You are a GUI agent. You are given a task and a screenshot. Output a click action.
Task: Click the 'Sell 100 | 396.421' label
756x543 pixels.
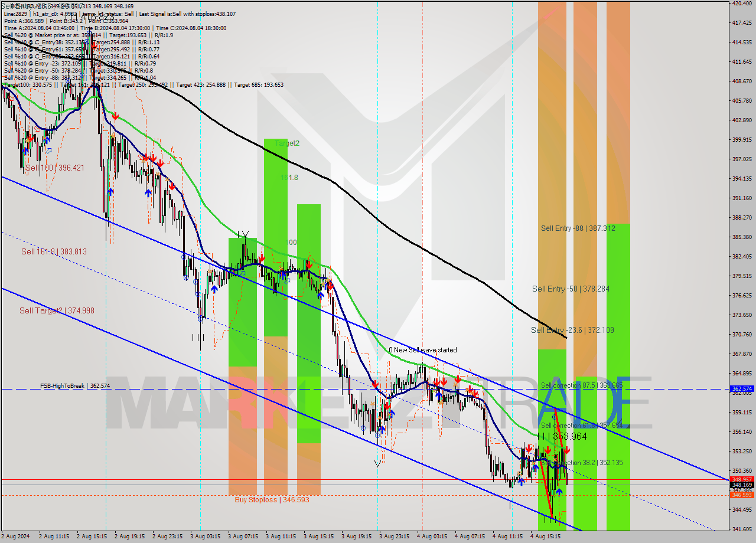tap(55, 168)
